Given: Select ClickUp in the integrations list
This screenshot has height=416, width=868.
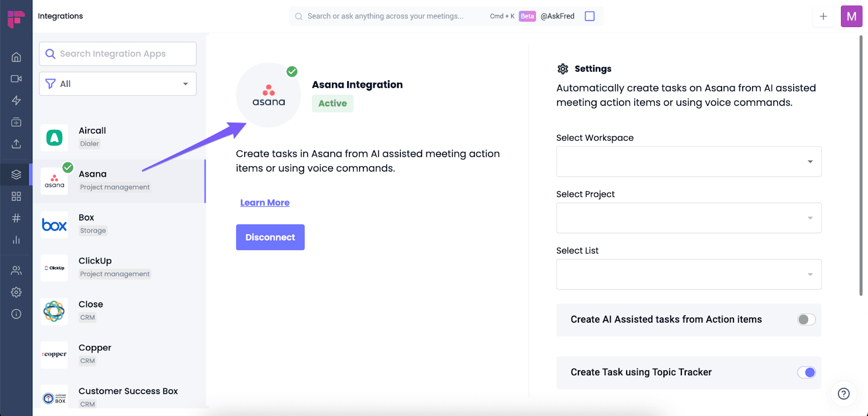Looking at the screenshot, I should pos(119,268).
